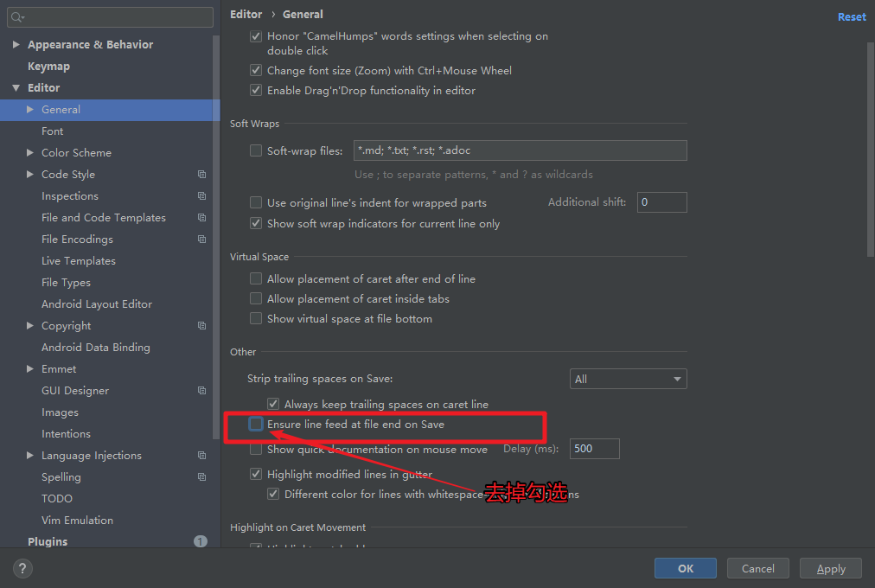Expand the Emmet node arrow
Screen dimensions: 875x588
(x=30, y=368)
